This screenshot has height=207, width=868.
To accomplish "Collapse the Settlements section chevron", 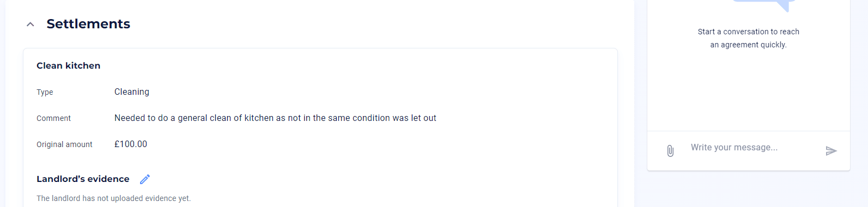I will (x=31, y=24).
